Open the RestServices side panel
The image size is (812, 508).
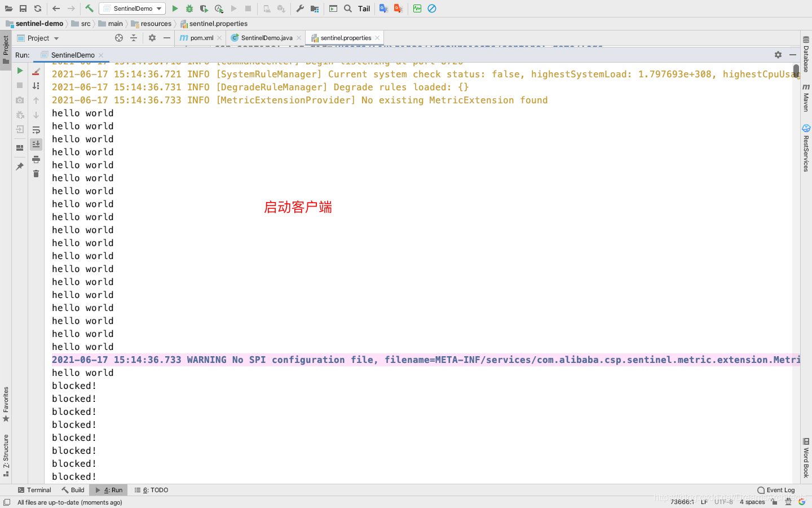click(806, 148)
